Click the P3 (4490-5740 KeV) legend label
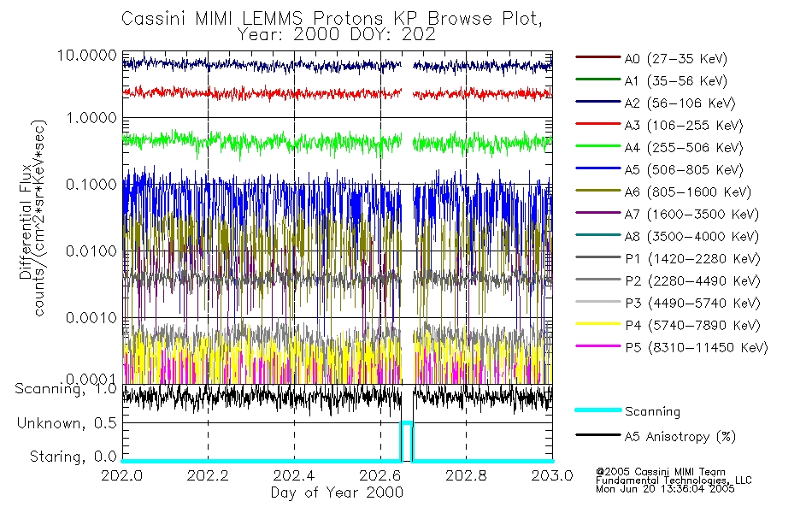The image size is (812, 513). (692, 304)
